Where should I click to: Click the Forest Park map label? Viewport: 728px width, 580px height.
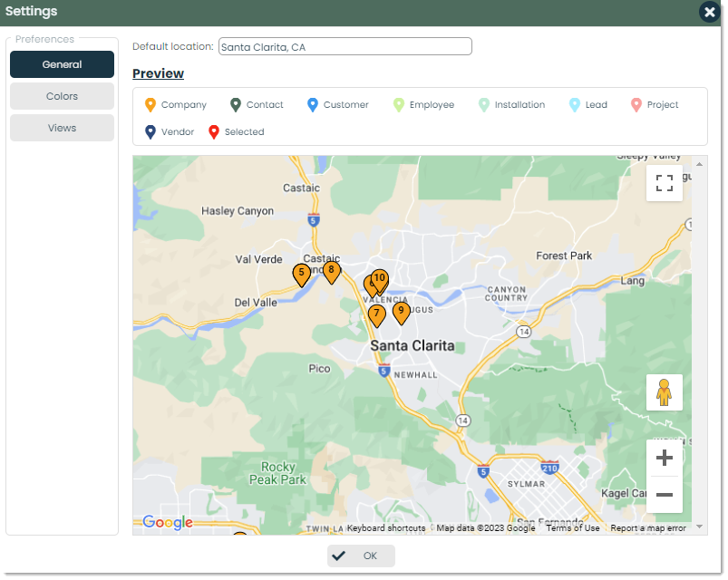tap(564, 256)
